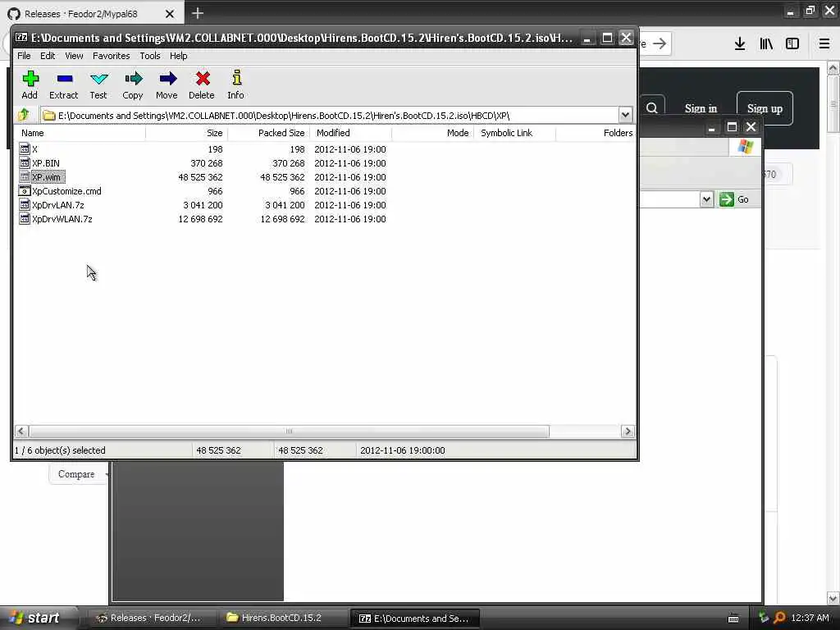Click the XpDrvLAN.7z file icon
The height and width of the screenshot is (630, 840).
tap(24, 204)
